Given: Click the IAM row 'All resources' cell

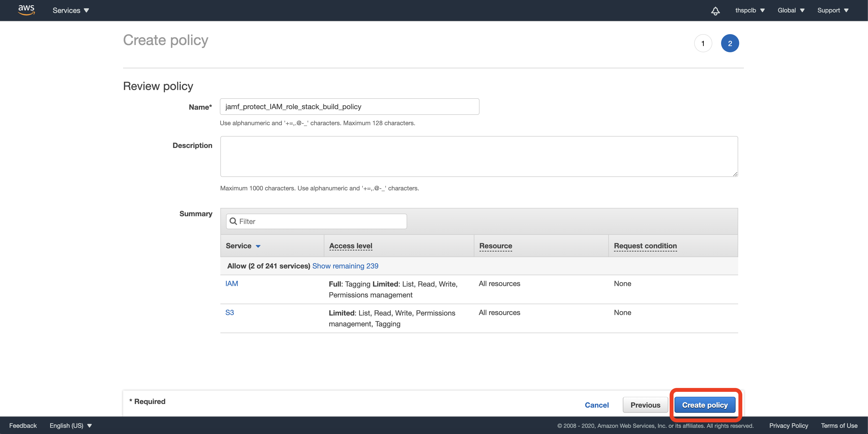Looking at the screenshot, I should point(499,283).
